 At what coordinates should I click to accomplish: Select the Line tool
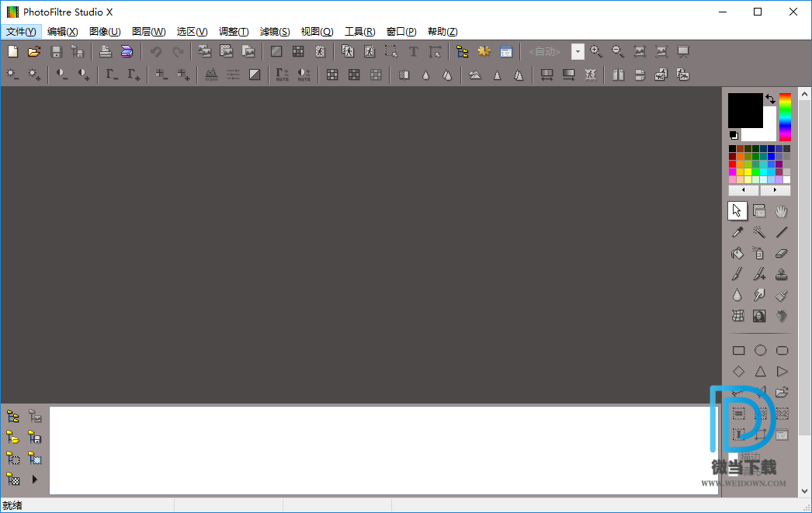(782, 232)
